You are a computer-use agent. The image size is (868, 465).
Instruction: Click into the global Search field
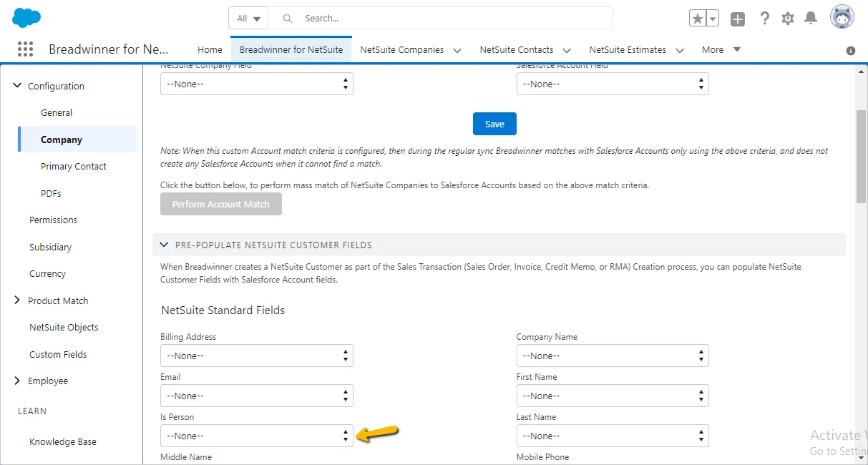point(441,18)
